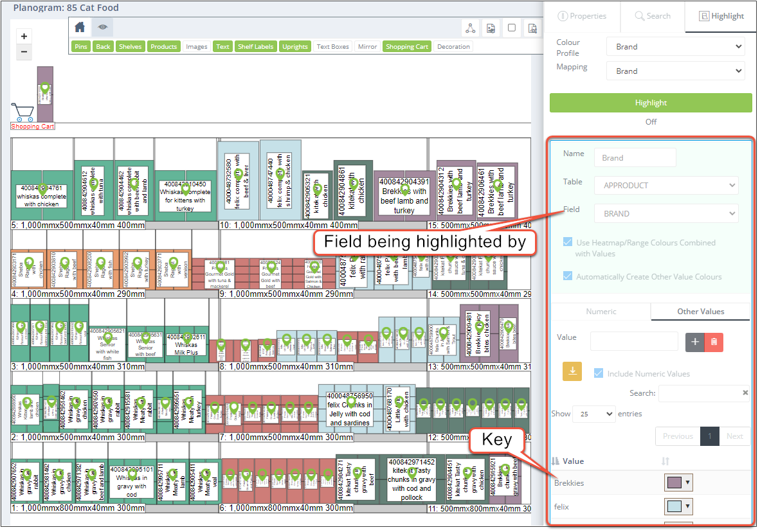Open the Table APPRODUCT dropdown
Screen dimensions: 760x532
coord(666,186)
